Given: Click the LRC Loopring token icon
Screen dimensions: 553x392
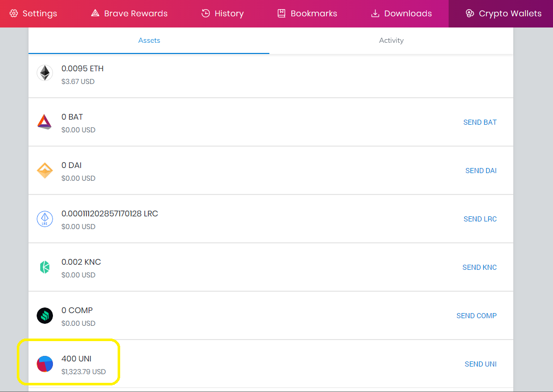Looking at the screenshot, I should 45,219.
